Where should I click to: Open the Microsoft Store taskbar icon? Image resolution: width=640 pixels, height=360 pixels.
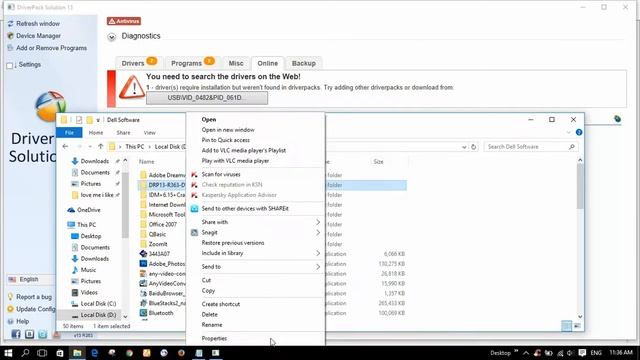(x=60, y=353)
